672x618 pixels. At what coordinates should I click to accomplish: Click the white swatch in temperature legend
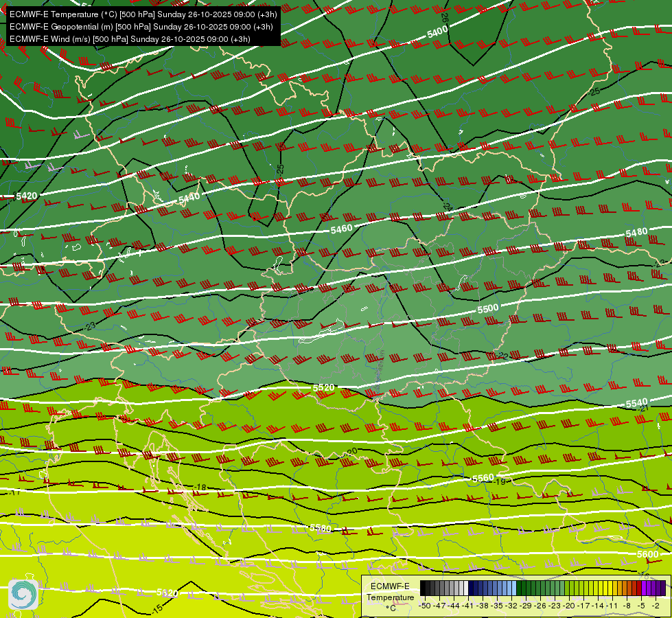click(x=466, y=588)
